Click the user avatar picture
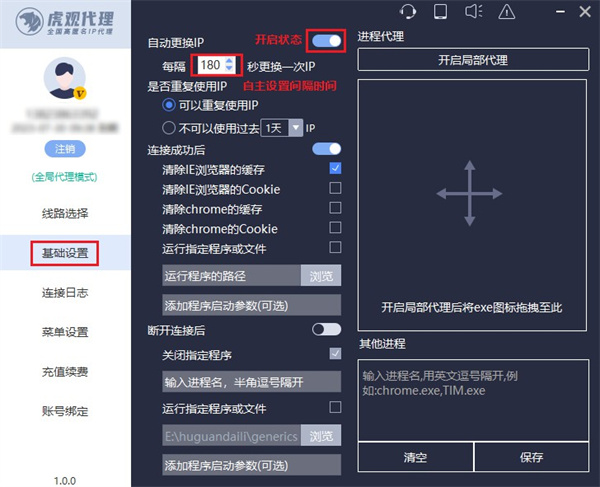Image resolution: width=600 pixels, height=487 pixels. click(x=65, y=79)
